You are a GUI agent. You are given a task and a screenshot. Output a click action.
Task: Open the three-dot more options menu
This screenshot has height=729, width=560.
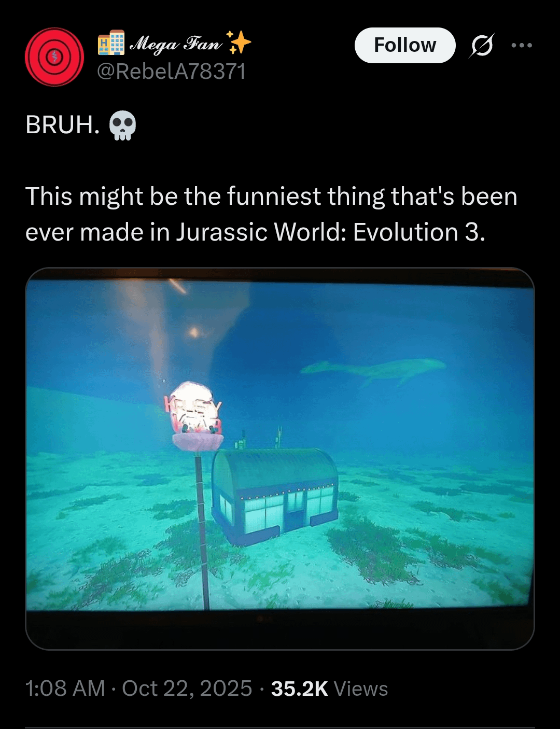521,46
